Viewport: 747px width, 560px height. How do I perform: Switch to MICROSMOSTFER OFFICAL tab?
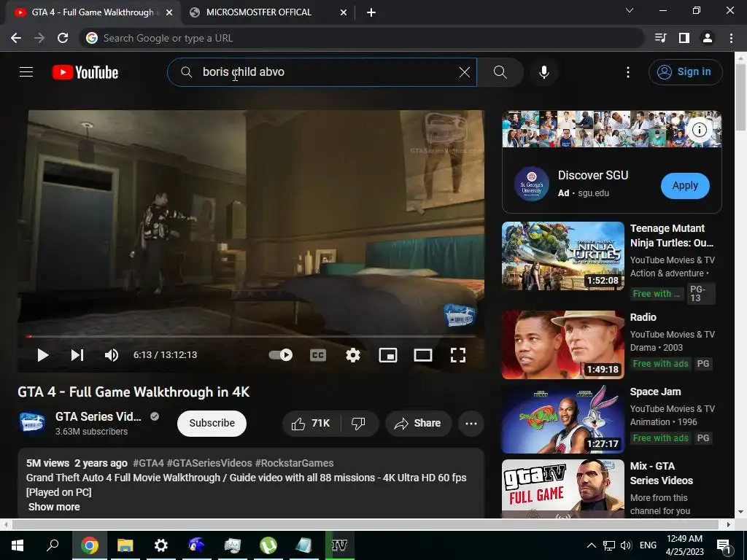[259, 12]
